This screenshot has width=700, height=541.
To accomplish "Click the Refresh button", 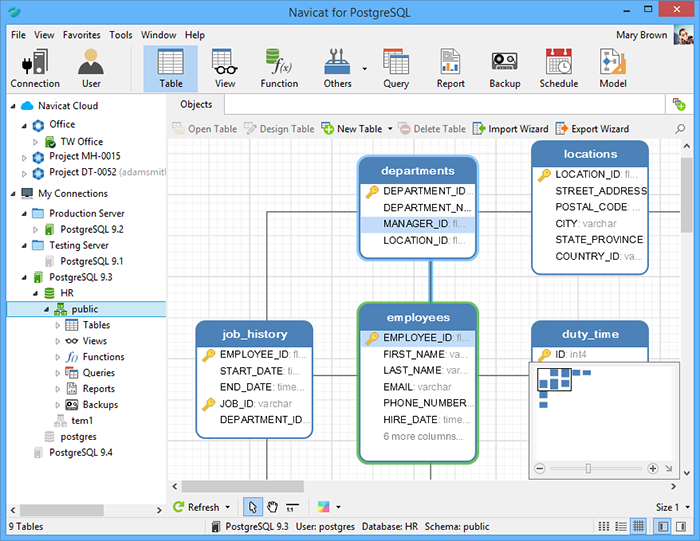I will click(196, 507).
